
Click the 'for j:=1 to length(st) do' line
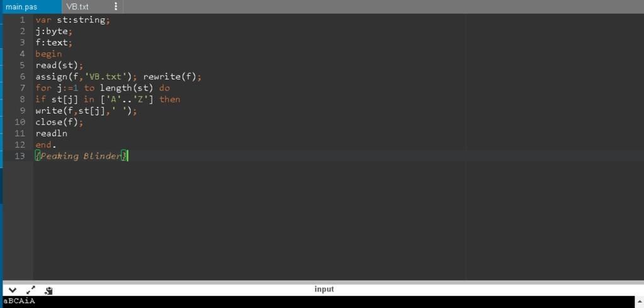click(x=103, y=88)
